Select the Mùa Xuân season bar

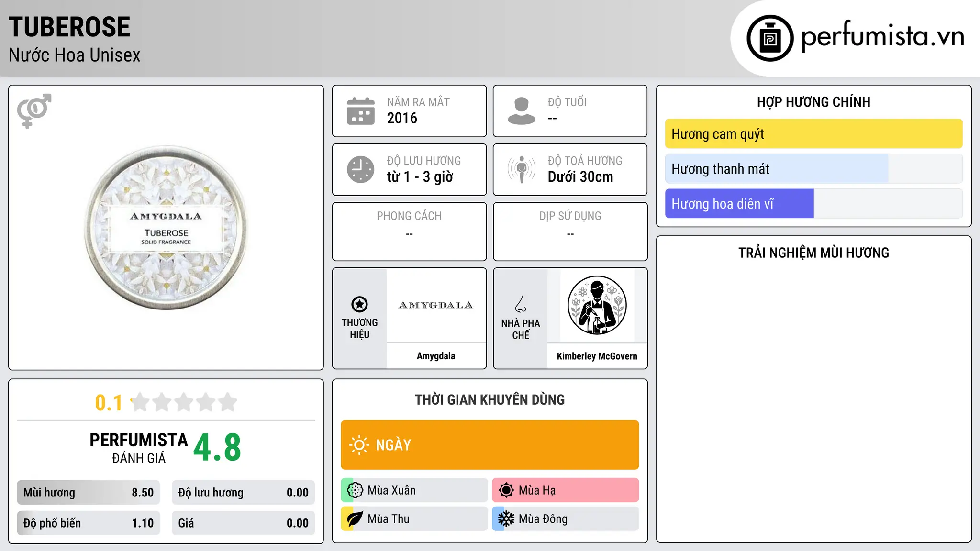[414, 490]
